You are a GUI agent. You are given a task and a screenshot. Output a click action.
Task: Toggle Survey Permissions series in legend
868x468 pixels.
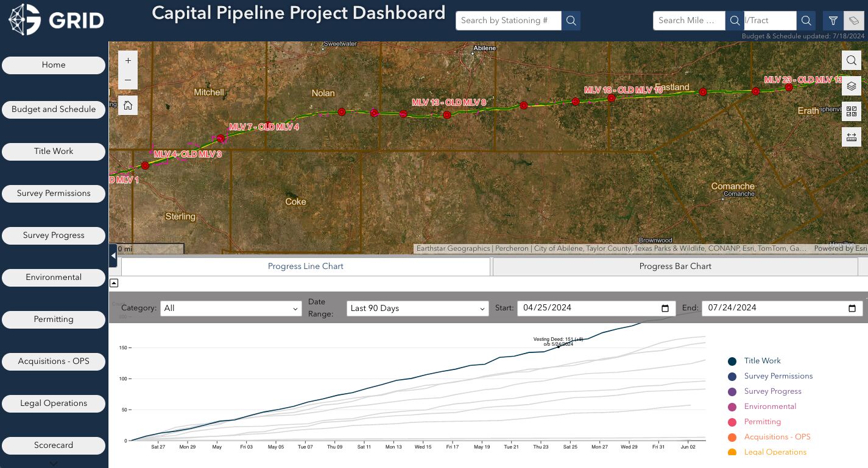[x=778, y=376]
